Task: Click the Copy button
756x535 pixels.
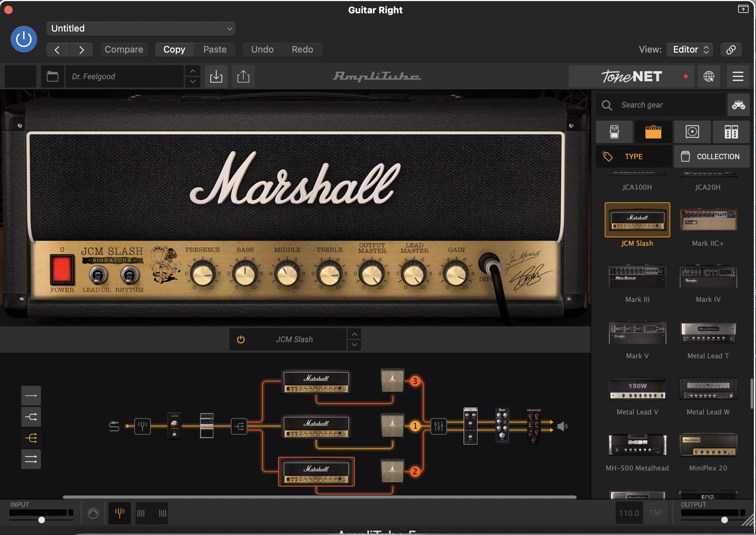Action: [x=174, y=49]
